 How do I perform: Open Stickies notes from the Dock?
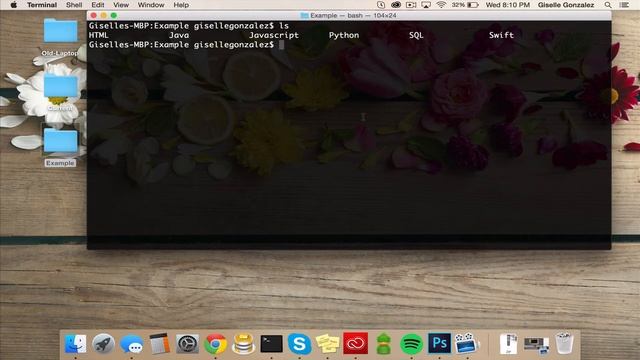(x=327, y=344)
